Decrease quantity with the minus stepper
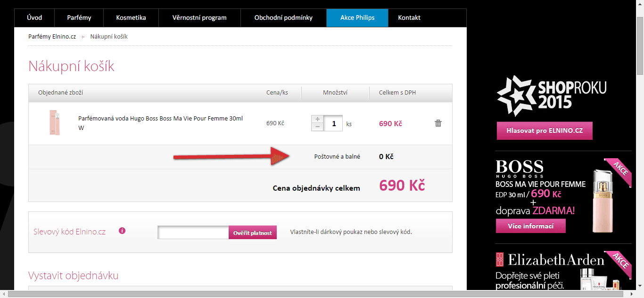The width and height of the screenshot is (644, 298). [x=317, y=127]
